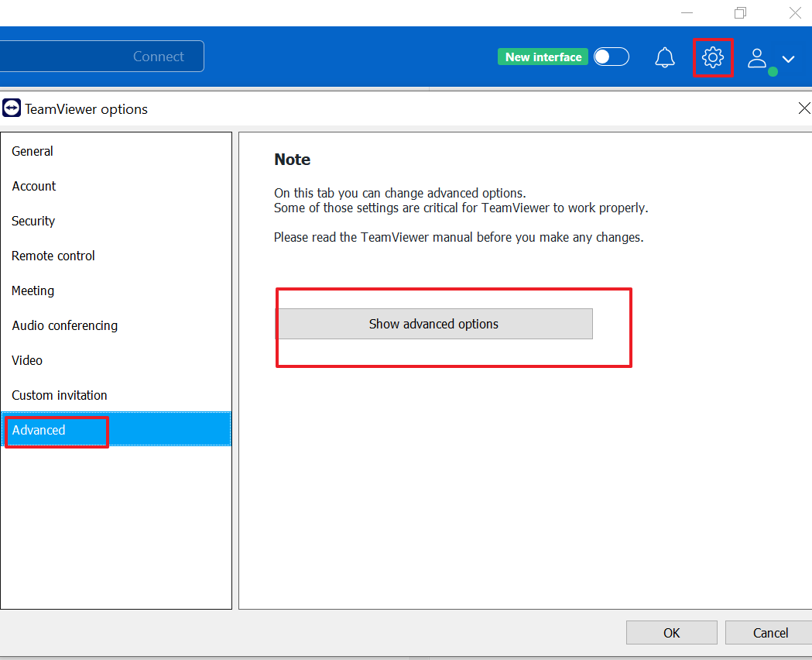Toggle the New interface switch
This screenshot has height=660, width=812.
611,57
